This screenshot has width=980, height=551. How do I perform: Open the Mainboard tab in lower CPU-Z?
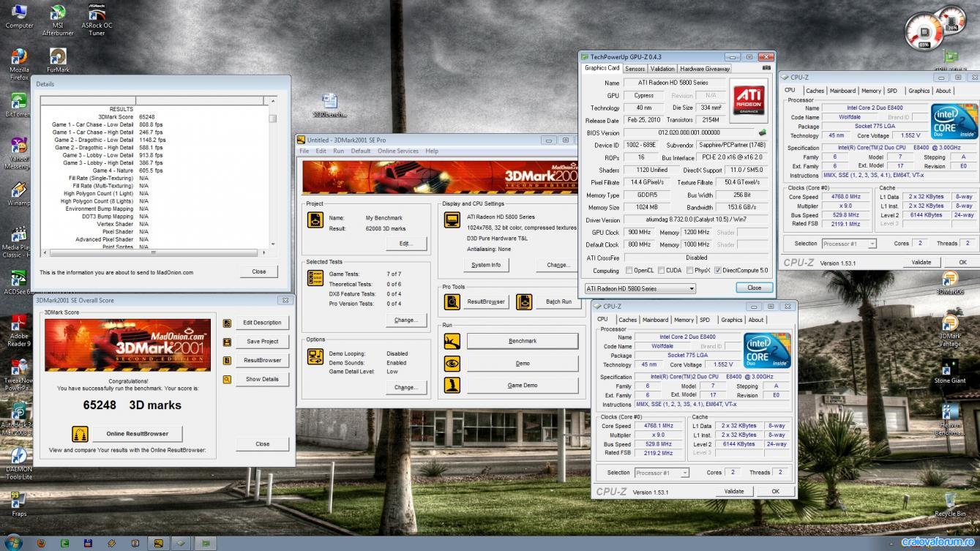tap(655, 320)
